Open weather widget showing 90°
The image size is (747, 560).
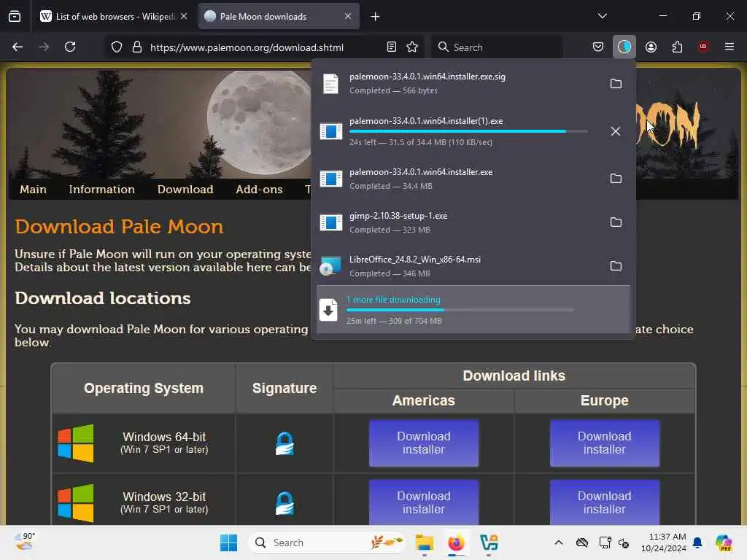25,542
